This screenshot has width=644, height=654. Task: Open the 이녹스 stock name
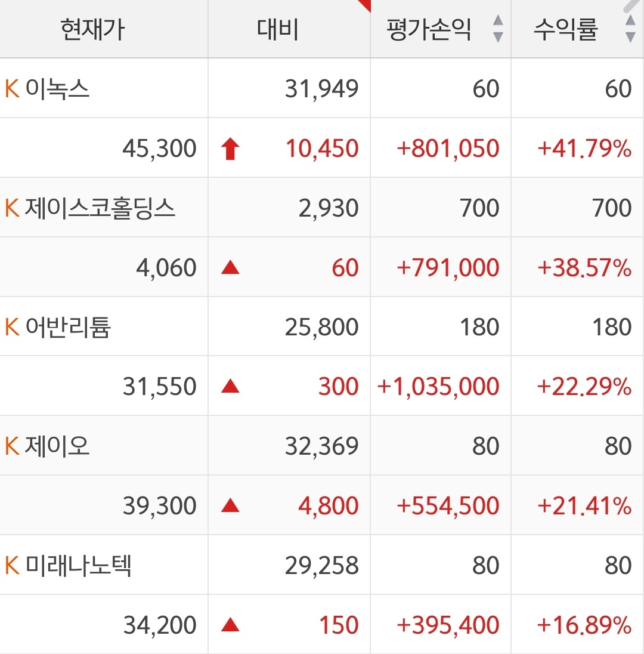(58, 89)
